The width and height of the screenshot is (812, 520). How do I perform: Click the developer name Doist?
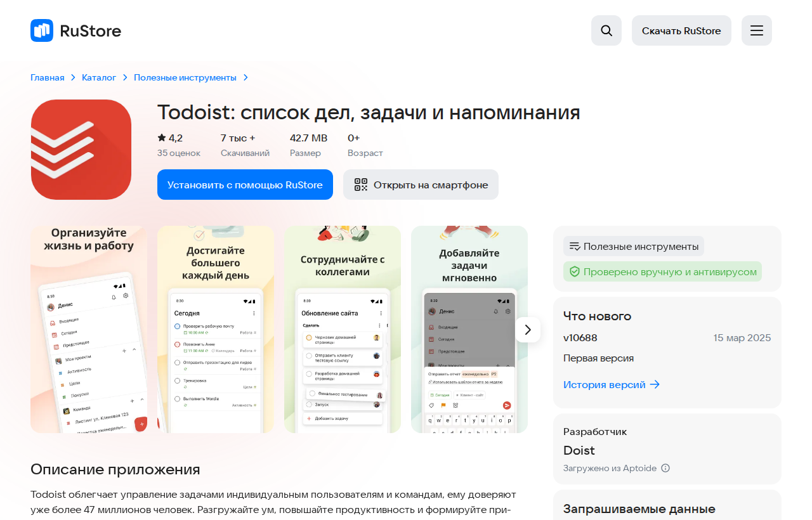[x=579, y=450]
